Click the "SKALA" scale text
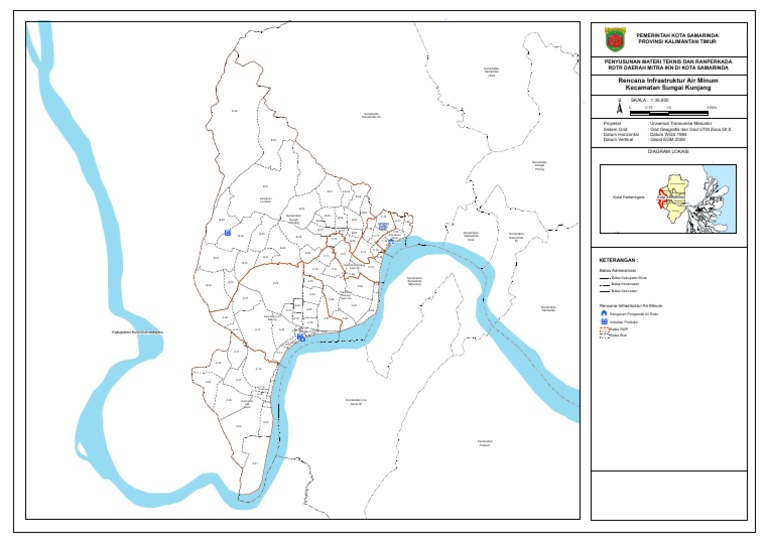This screenshot has width=768, height=542. (x=649, y=100)
